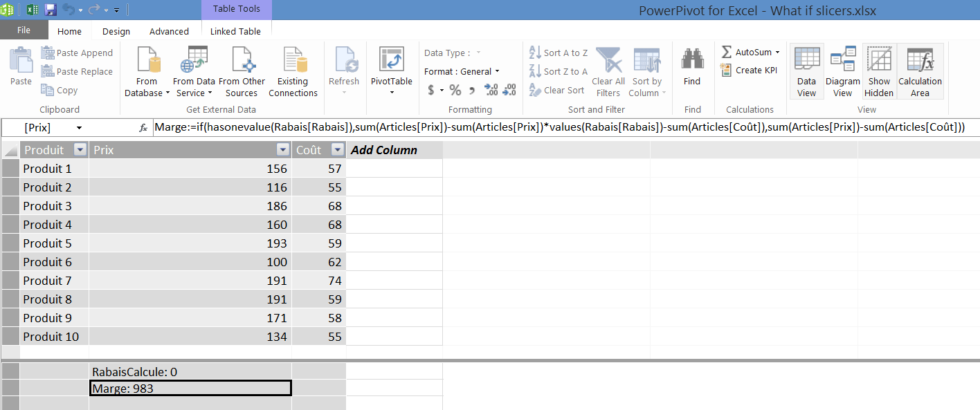This screenshot has width=980, height=410.
Task: Click the Find binoculars icon
Action: pyautogui.click(x=691, y=60)
